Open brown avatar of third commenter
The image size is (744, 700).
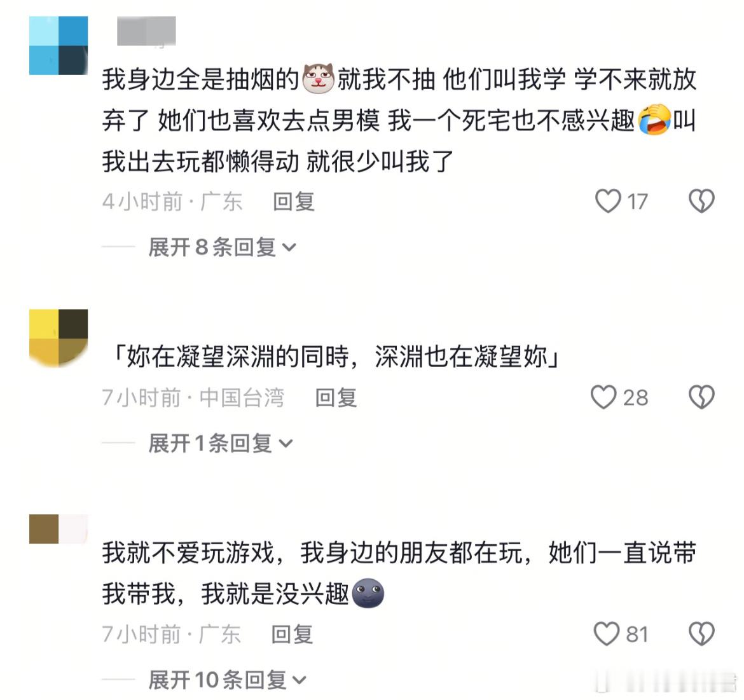59,529
